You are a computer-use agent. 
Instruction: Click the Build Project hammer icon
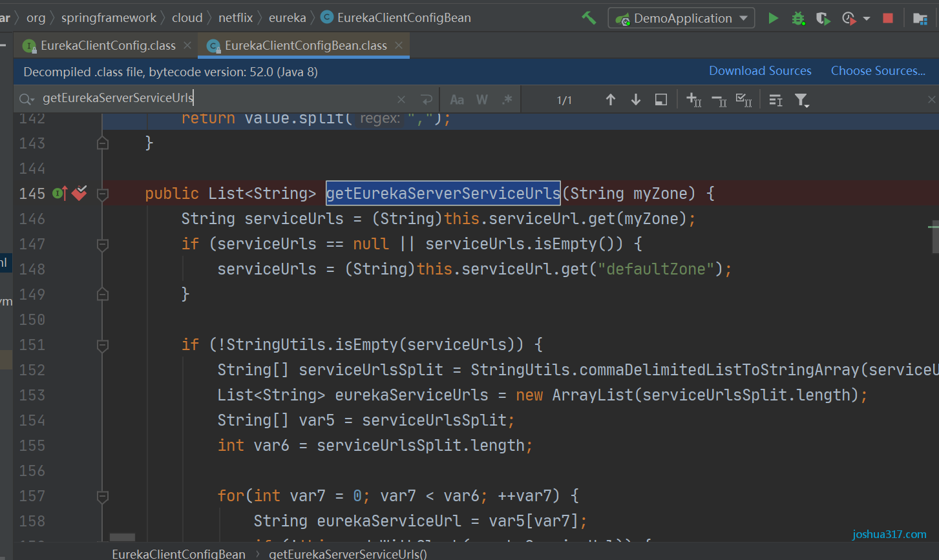click(589, 18)
